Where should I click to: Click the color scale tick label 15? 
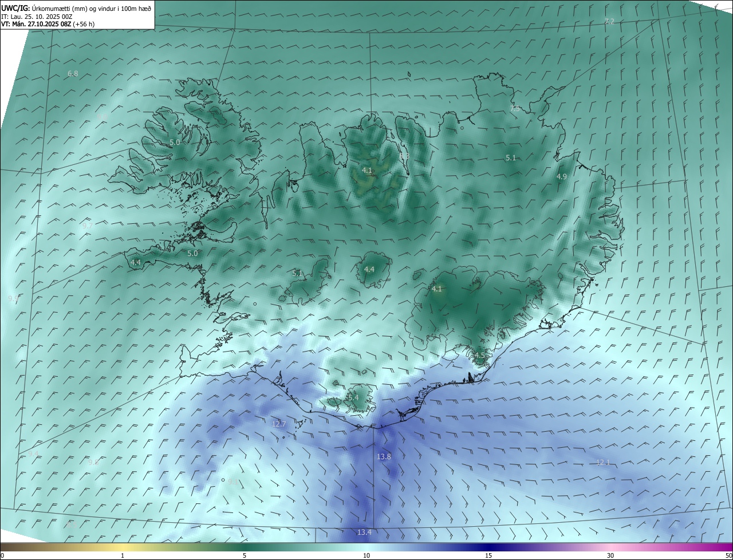pyautogui.click(x=488, y=555)
